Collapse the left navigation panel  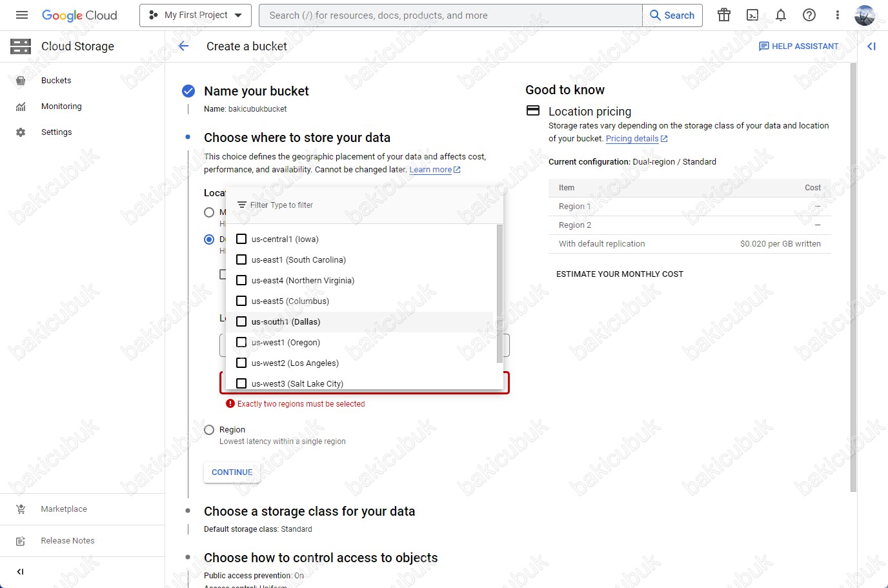(x=20, y=572)
